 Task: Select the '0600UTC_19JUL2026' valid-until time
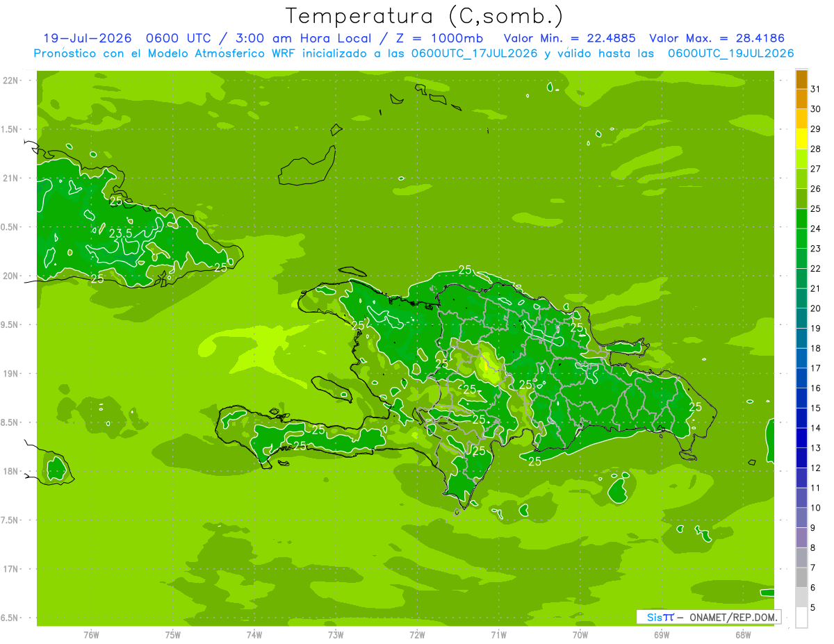[x=731, y=53]
